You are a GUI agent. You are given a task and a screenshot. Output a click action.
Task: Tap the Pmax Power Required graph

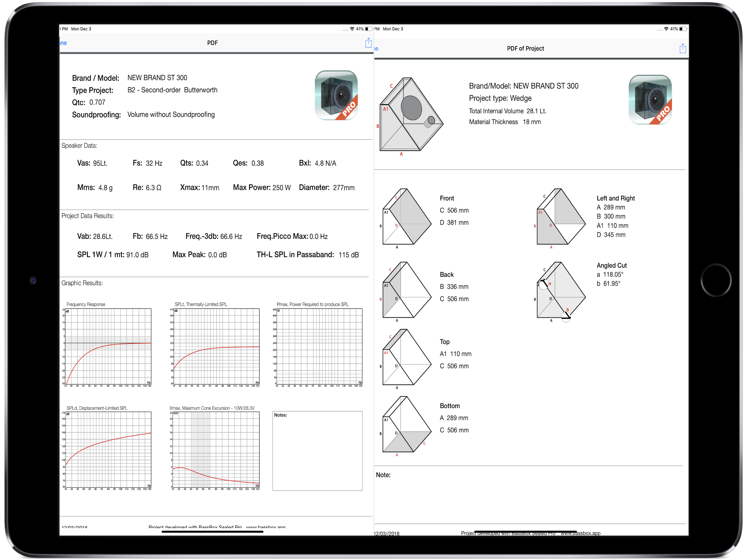click(318, 345)
